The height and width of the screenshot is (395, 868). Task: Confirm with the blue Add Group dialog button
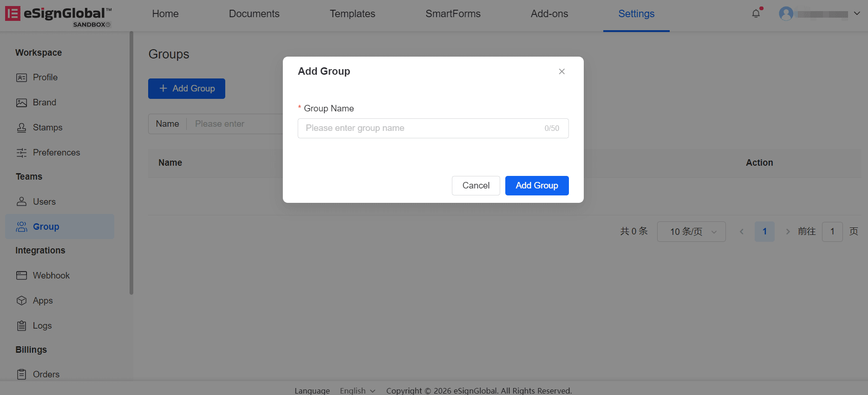coord(536,186)
